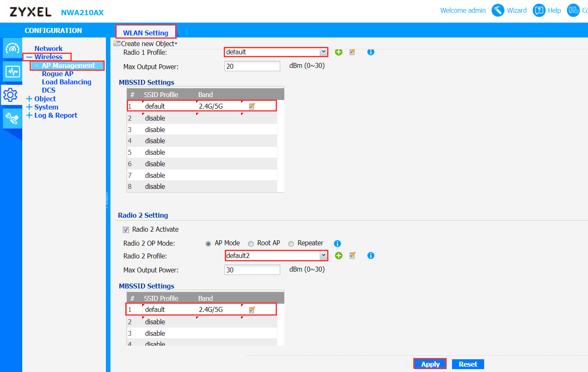Open Load Balancing in the Wireless menu
This screenshot has width=588, height=372.
click(x=66, y=82)
